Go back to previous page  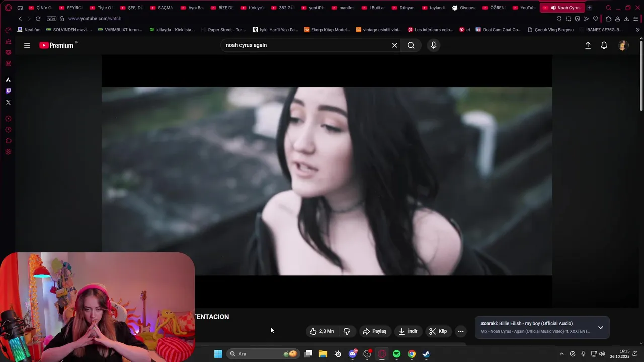[x=20, y=19]
